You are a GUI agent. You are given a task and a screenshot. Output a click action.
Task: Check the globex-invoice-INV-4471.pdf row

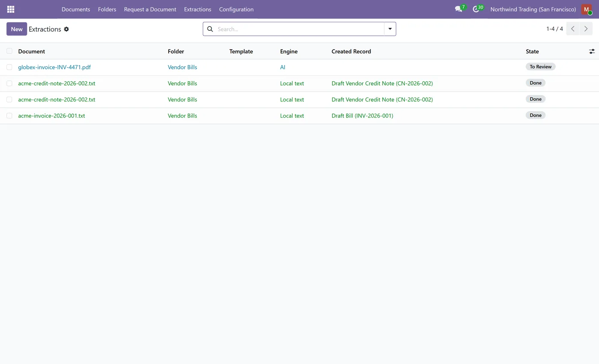pyautogui.click(x=9, y=67)
